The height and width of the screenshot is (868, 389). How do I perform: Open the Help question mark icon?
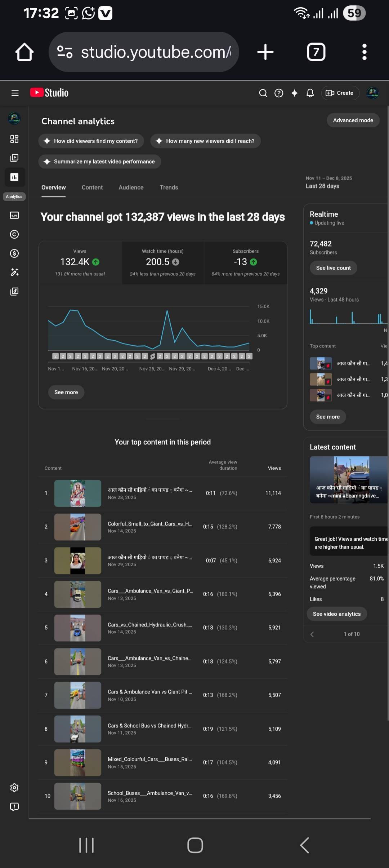278,93
